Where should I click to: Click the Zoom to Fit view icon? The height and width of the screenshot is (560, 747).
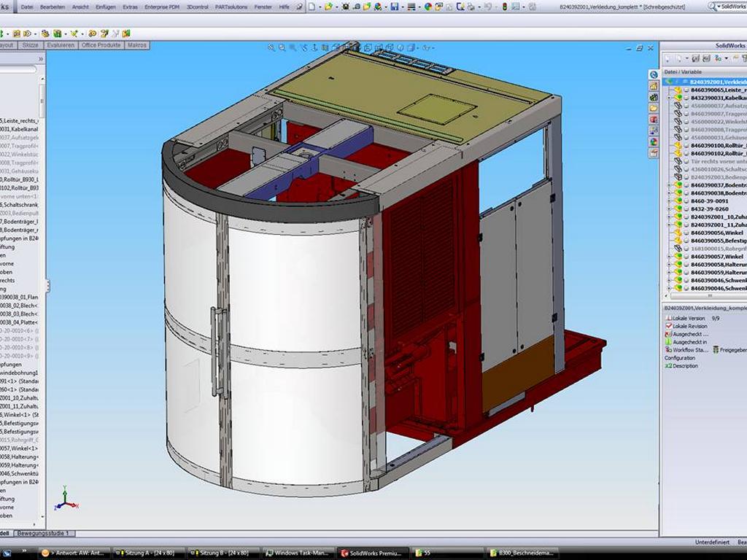[x=271, y=47]
